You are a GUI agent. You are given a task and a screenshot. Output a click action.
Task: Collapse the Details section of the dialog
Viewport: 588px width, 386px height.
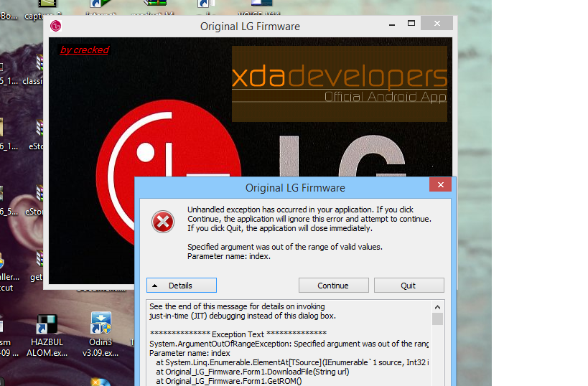(x=182, y=286)
